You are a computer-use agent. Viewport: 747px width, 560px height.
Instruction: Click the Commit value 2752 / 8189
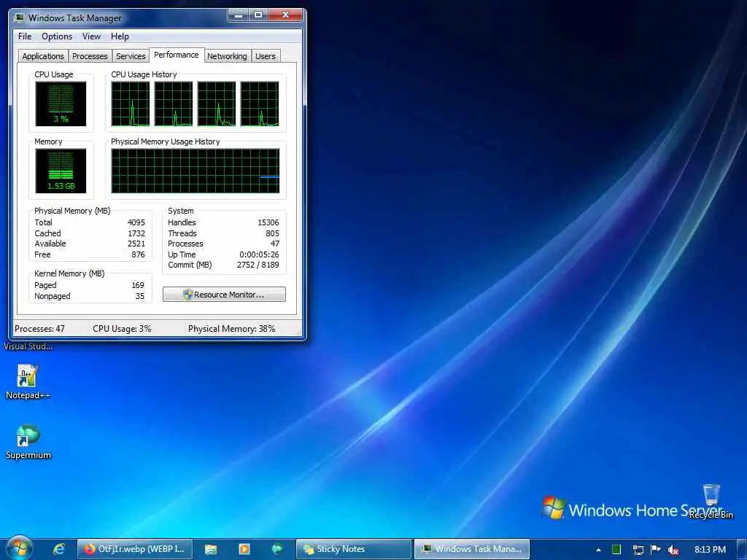258,265
